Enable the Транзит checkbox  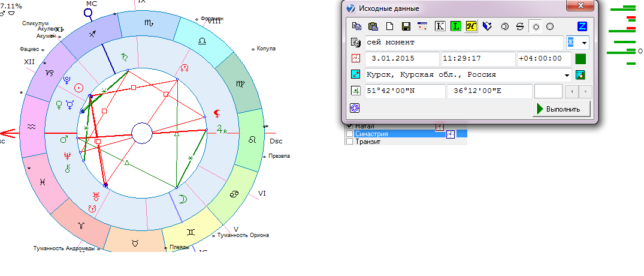[350, 142]
